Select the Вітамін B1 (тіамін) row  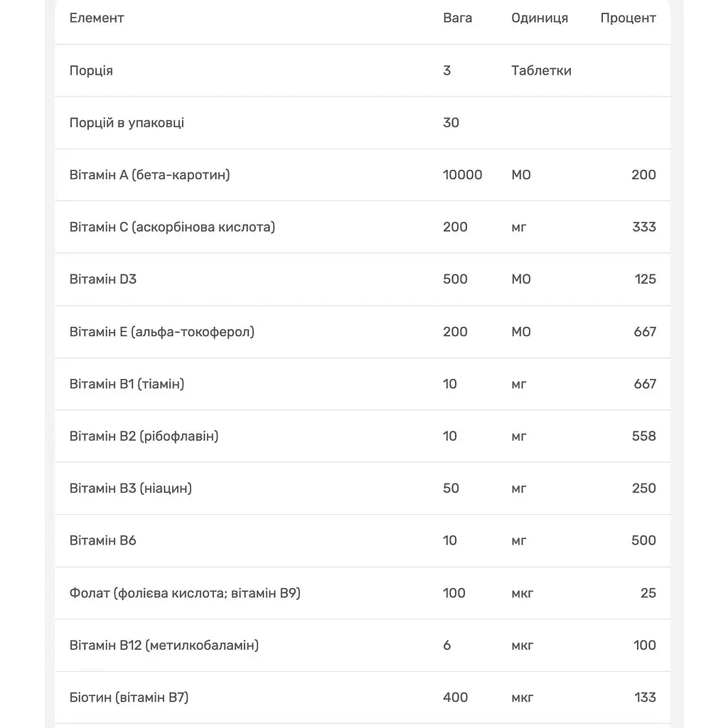pyautogui.click(x=363, y=384)
